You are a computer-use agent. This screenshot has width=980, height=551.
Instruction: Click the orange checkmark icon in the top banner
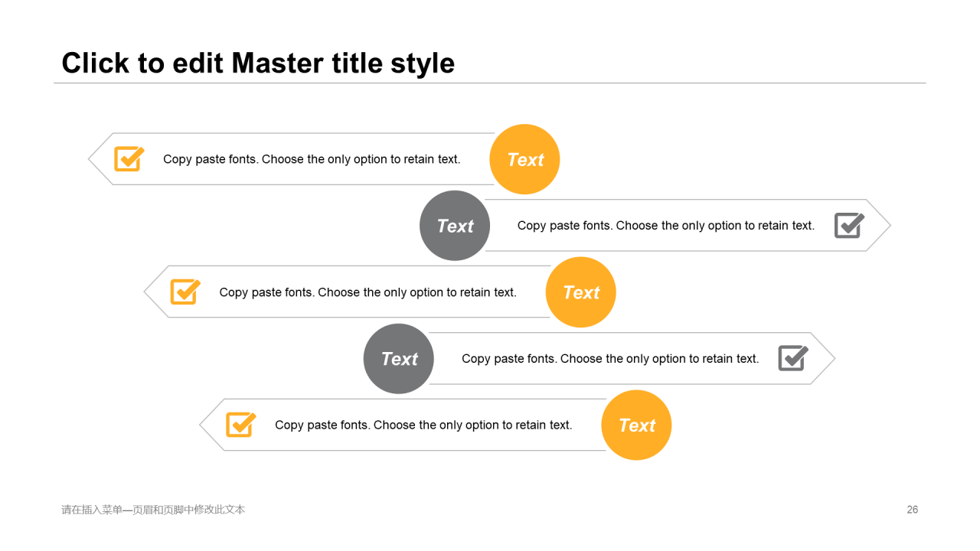point(129,158)
